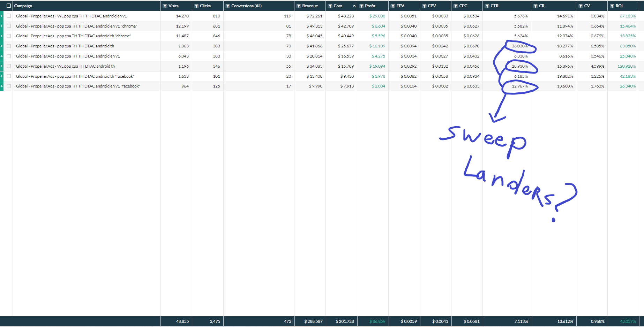644x327 pixels.
Task: Open the Conversions (All) column filter icon
Action: tap(228, 6)
